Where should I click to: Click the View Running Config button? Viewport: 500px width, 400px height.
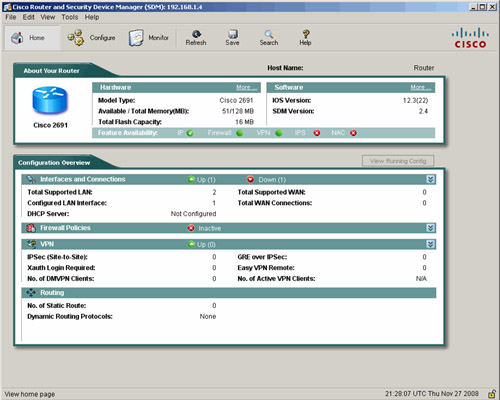click(398, 161)
